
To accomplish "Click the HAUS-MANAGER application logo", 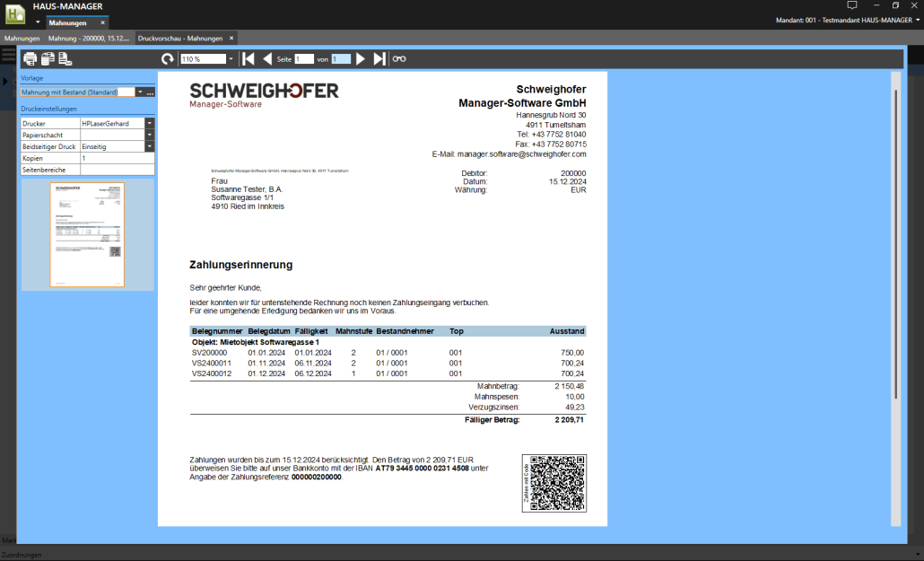I will (14, 13).
